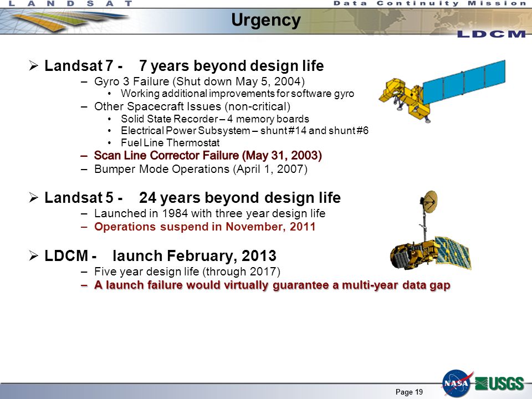Click the launch failure data gap warning line
The height and width of the screenshot is (399, 532).
click(x=273, y=285)
